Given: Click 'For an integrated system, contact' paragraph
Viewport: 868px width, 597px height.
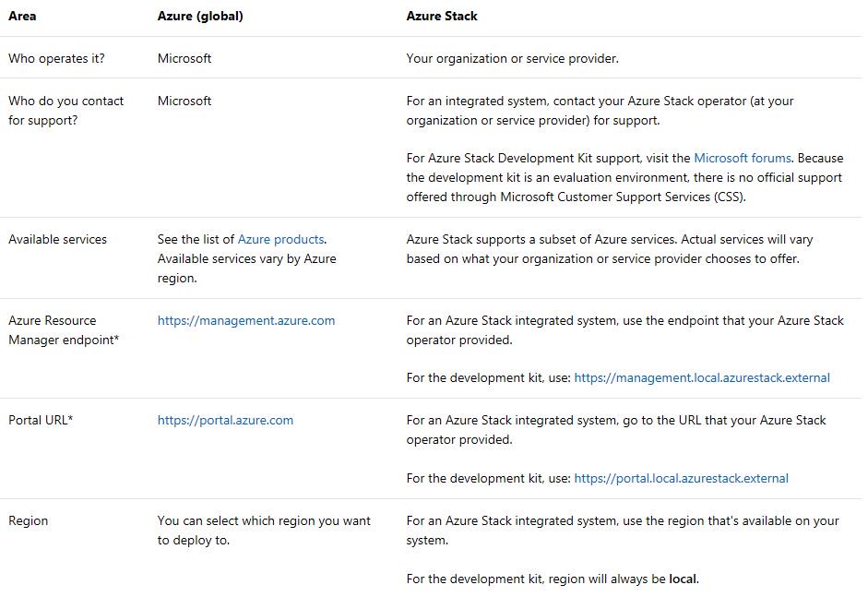Looking at the screenshot, I should tap(600, 111).
